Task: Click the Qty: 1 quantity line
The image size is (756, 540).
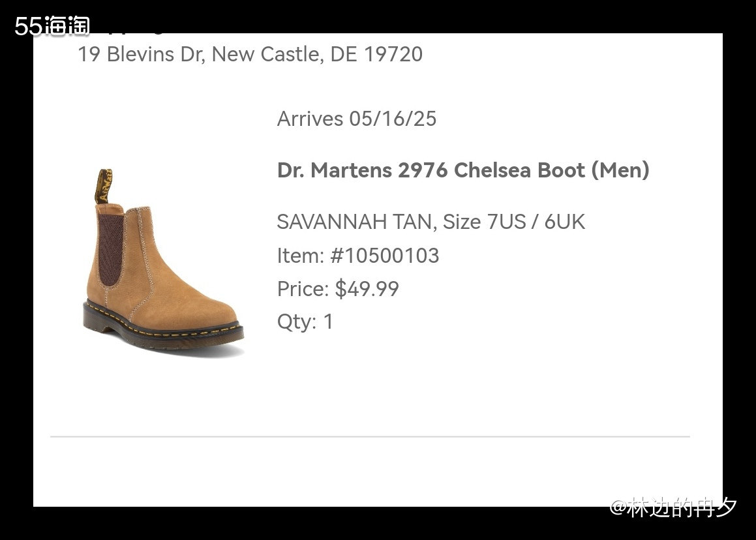Action: click(305, 322)
